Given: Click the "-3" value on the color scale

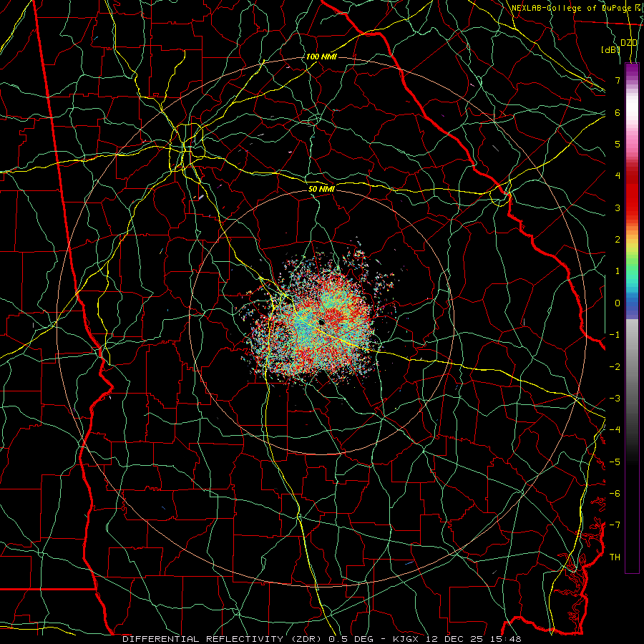Looking at the screenshot, I should 615,399.
